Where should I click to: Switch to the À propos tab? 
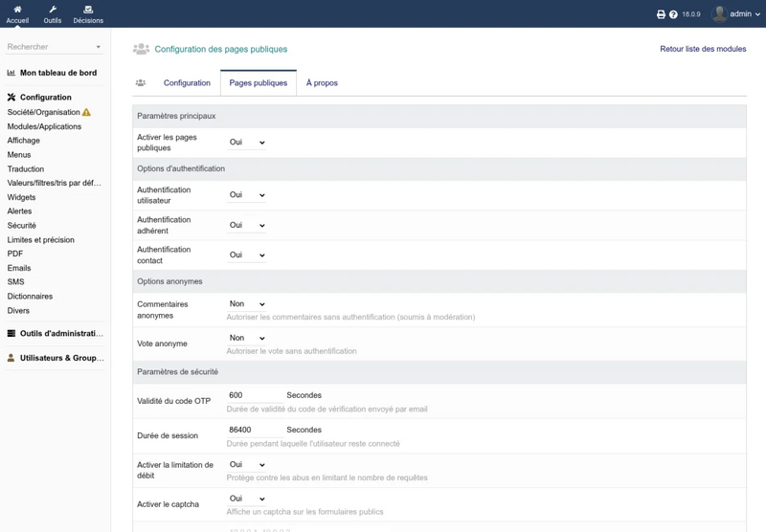(x=322, y=83)
